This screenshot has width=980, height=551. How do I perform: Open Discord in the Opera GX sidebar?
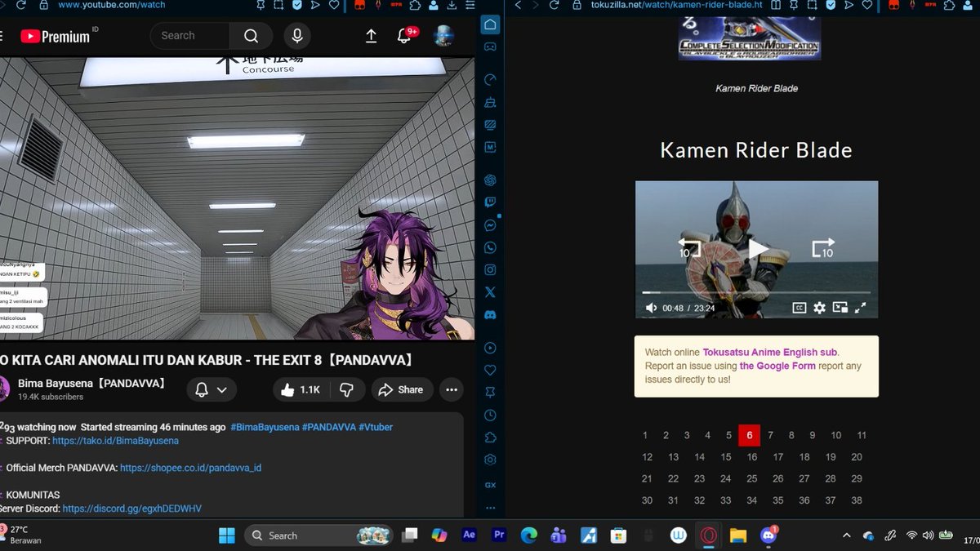coord(490,314)
